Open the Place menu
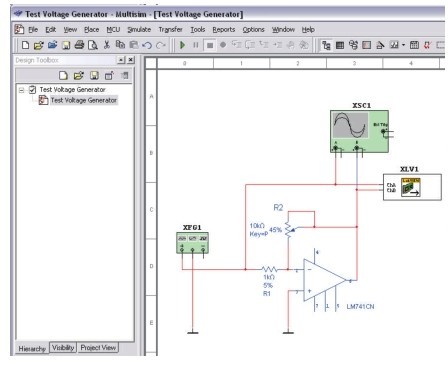Screen dimensions: 448x365 pyautogui.click(x=91, y=30)
